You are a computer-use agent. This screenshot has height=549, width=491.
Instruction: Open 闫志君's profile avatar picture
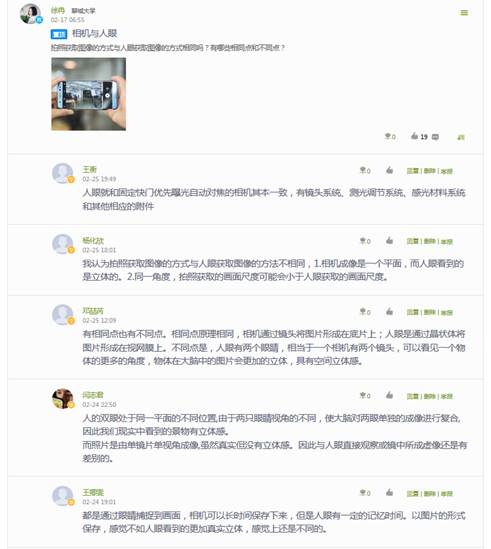coord(63,398)
